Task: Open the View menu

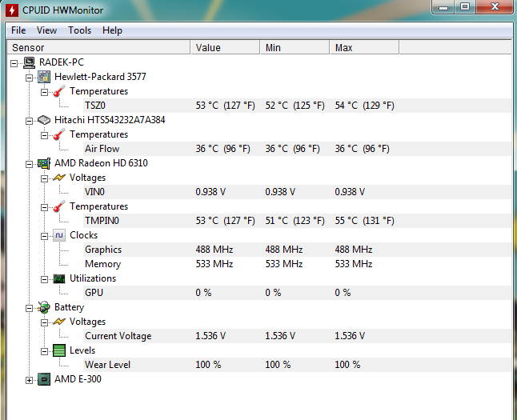Action: pyautogui.click(x=46, y=30)
